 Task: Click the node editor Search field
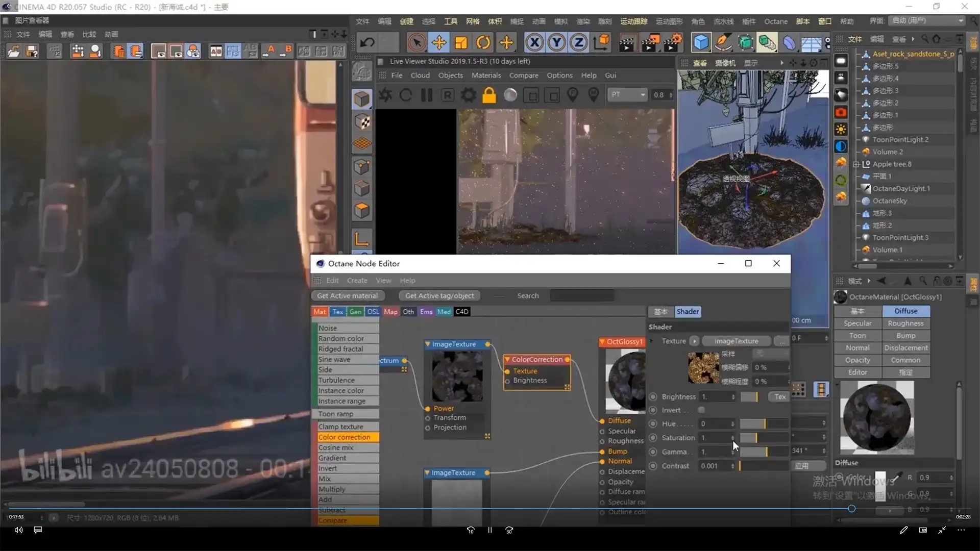tap(582, 296)
